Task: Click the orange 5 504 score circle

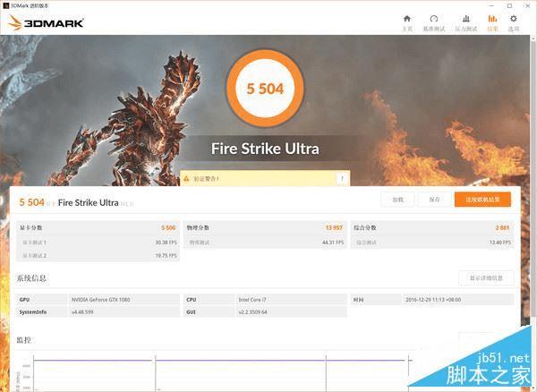Action: tap(265, 89)
